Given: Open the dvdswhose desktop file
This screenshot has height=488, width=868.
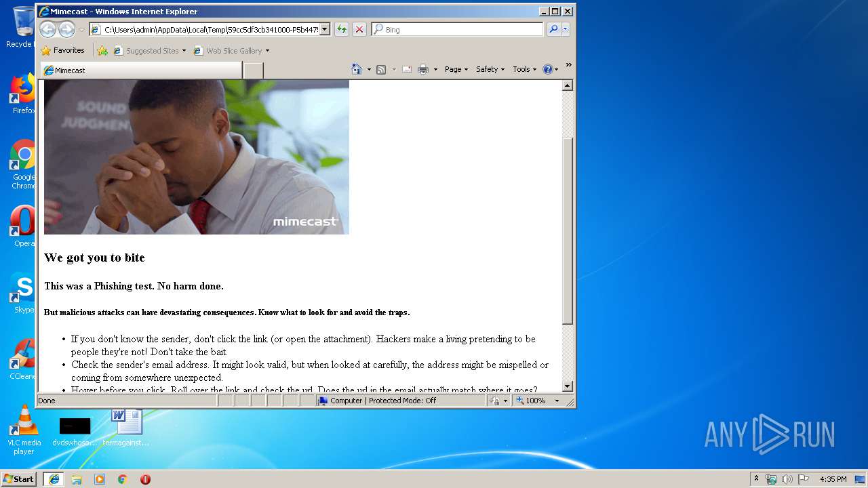Looking at the screenshot, I should (75, 432).
